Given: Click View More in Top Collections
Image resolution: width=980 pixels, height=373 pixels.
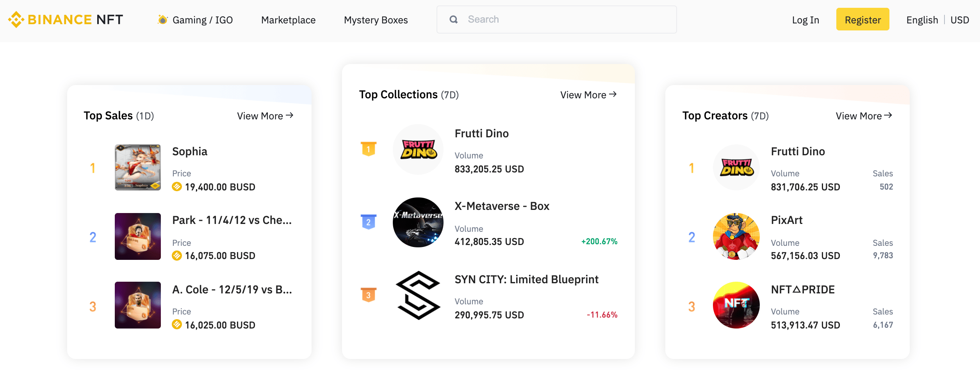Looking at the screenshot, I should pyautogui.click(x=588, y=95).
